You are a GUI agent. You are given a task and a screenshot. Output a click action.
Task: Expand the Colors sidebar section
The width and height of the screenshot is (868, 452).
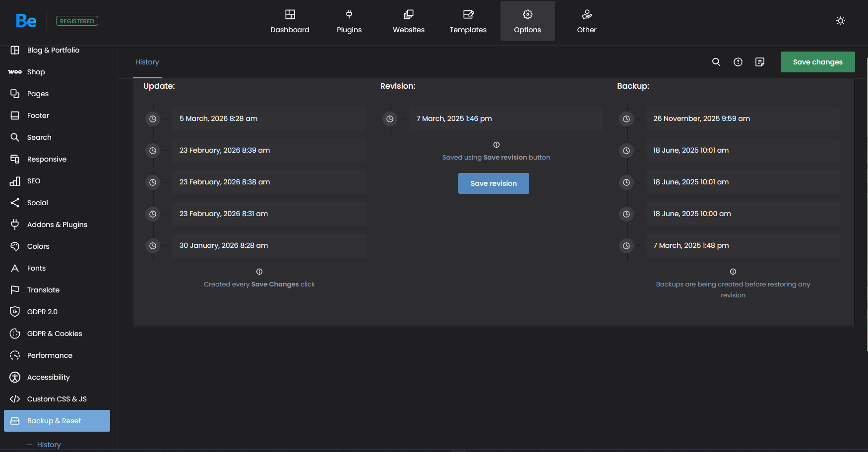38,246
